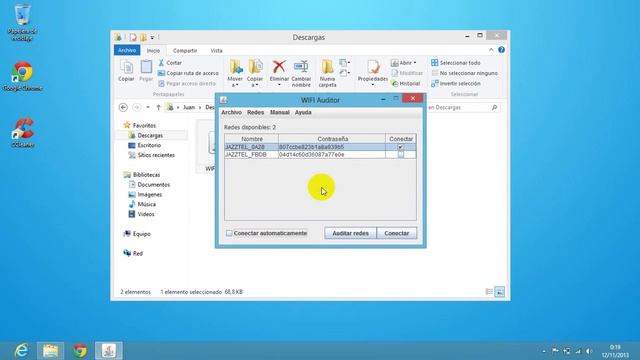Click the Nombre column header
The height and width of the screenshot is (360, 640).
pos(251,139)
